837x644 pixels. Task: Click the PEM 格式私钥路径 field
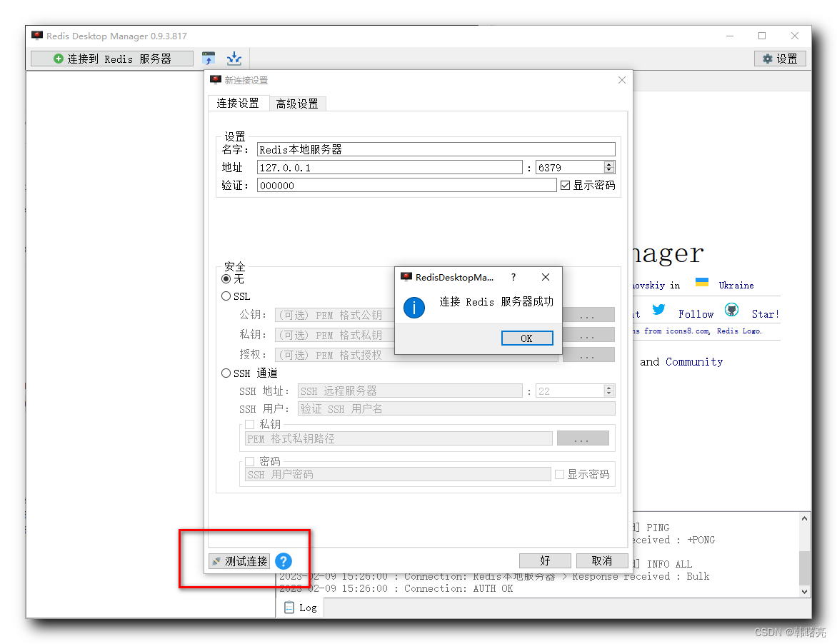click(399, 438)
